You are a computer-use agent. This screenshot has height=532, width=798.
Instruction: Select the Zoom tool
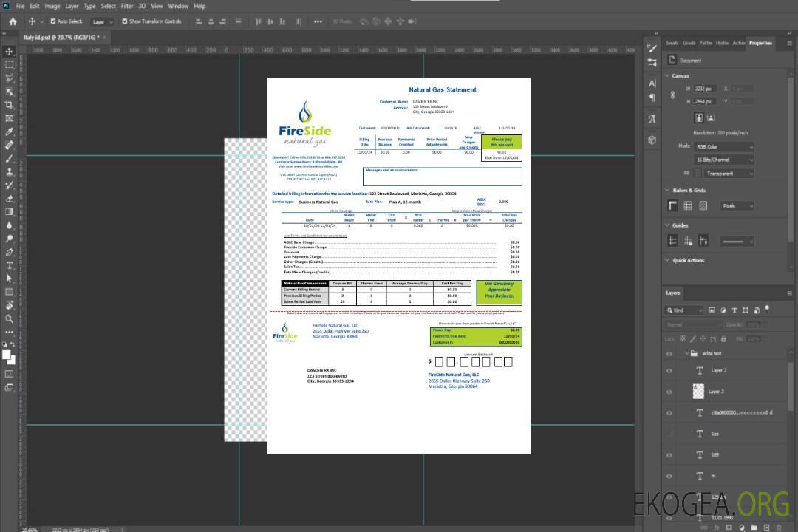click(9, 318)
